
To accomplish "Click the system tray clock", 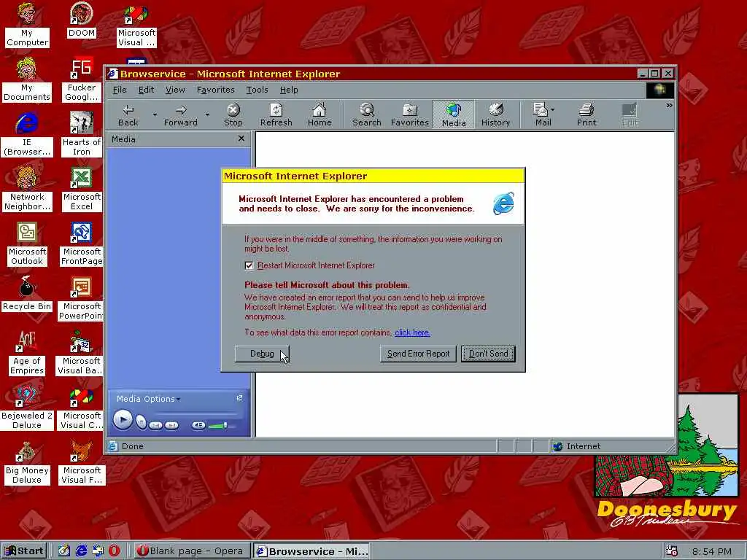I will (x=711, y=551).
